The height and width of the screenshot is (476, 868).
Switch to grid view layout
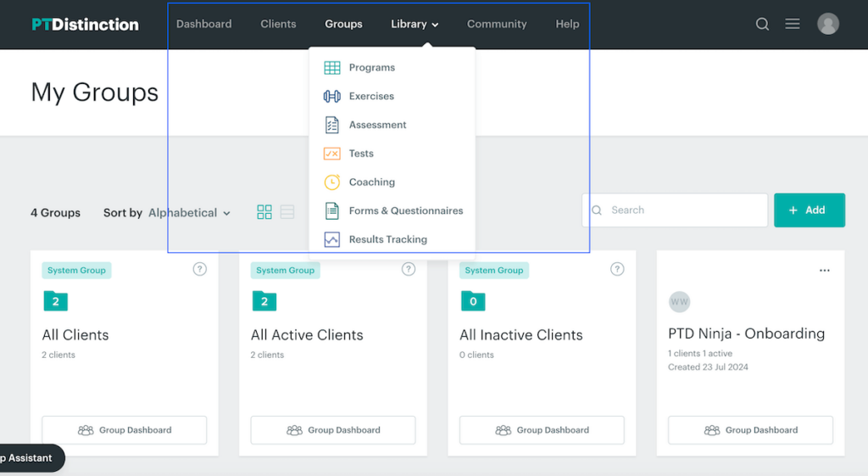pos(264,212)
